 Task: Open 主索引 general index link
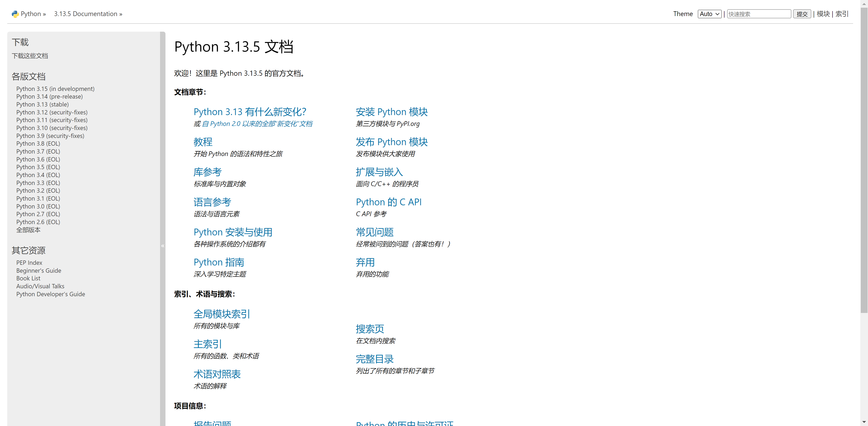point(208,344)
